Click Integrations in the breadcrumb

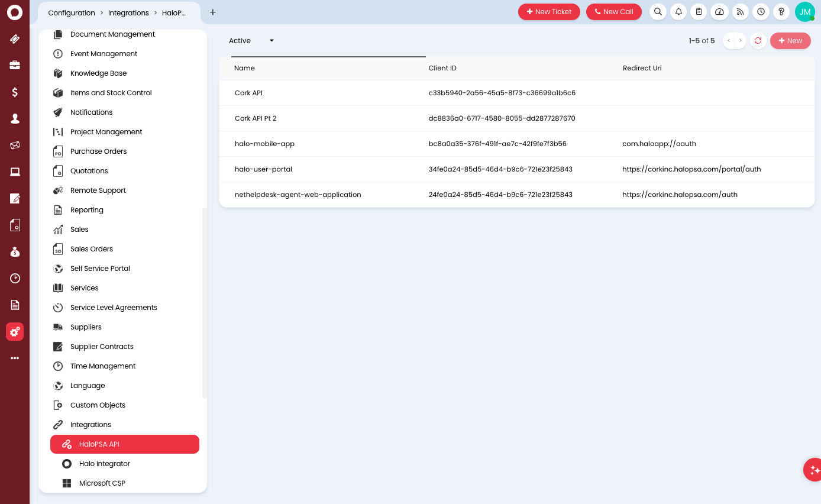point(128,12)
